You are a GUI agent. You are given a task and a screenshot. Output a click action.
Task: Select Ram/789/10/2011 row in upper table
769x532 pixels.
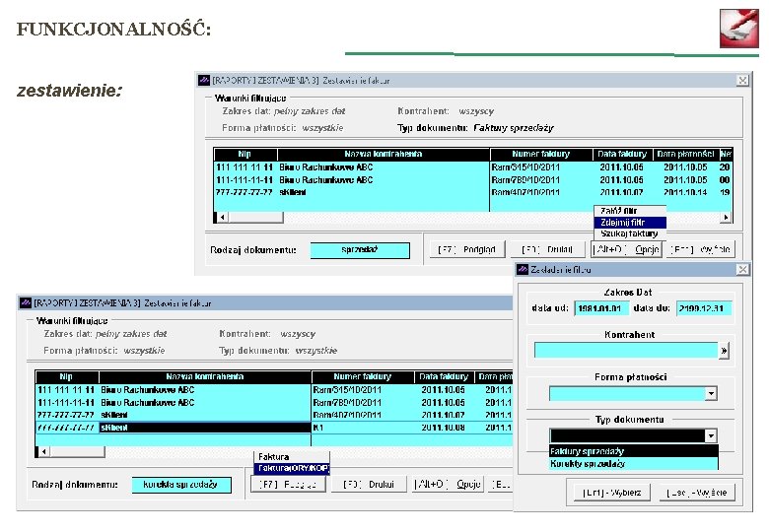coord(473,179)
